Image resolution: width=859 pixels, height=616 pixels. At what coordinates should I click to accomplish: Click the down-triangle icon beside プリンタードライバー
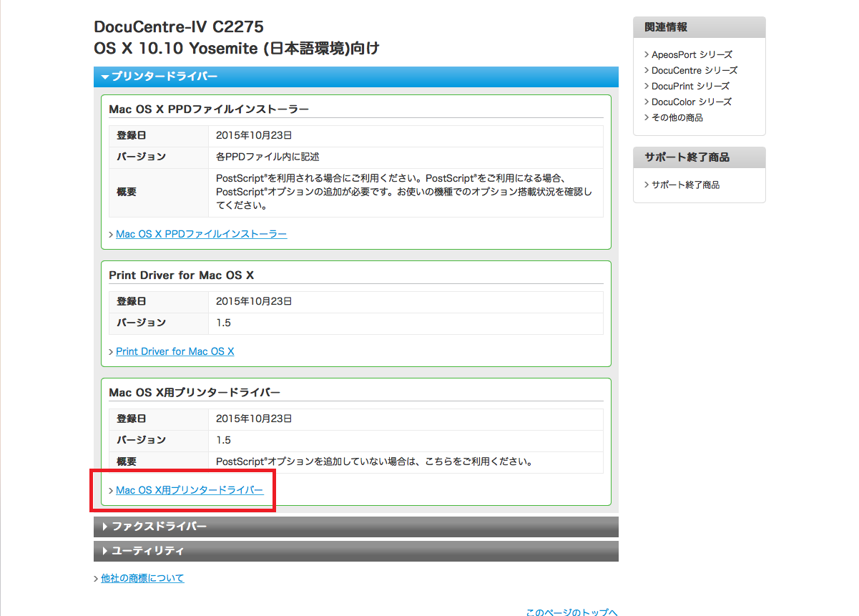pyautogui.click(x=105, y=77)
